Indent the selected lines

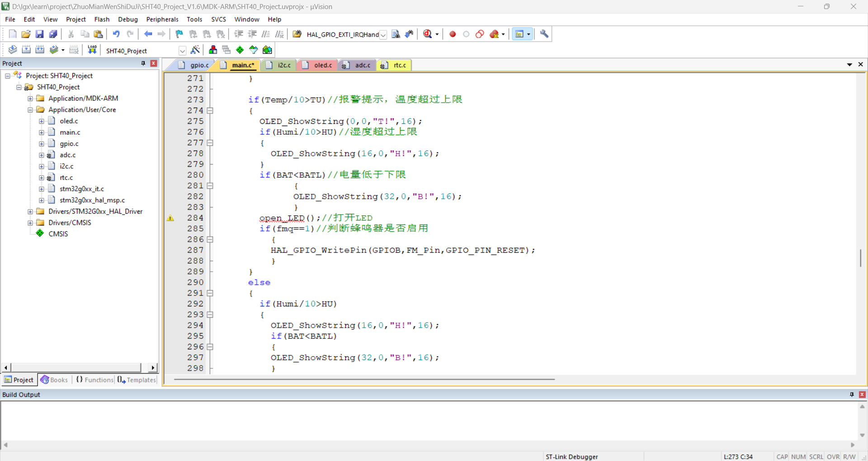coord(239,34)
